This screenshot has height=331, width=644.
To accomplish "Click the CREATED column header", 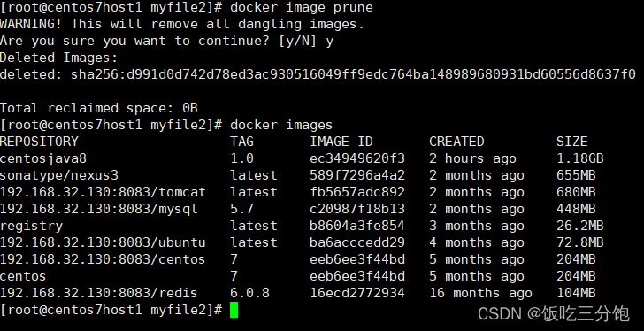I will point(456,142).
